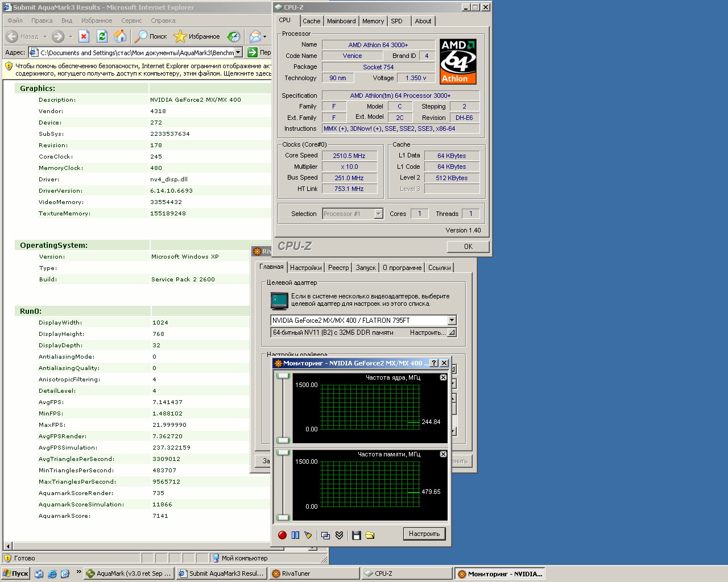Image resolution: width=728 pixels, height=582 pixels.
Task: Close the core clock graph with its X
Action: pyautogui.click(x=443, y=377)
